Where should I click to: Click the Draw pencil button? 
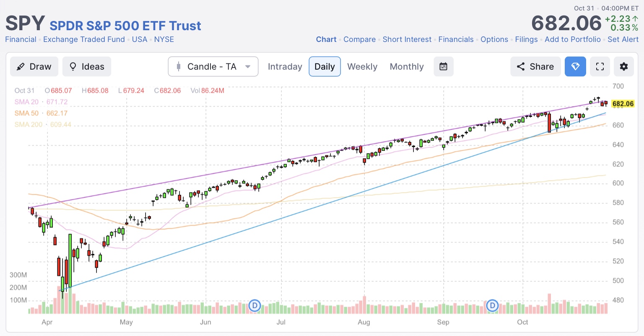(x=34, y=67)
